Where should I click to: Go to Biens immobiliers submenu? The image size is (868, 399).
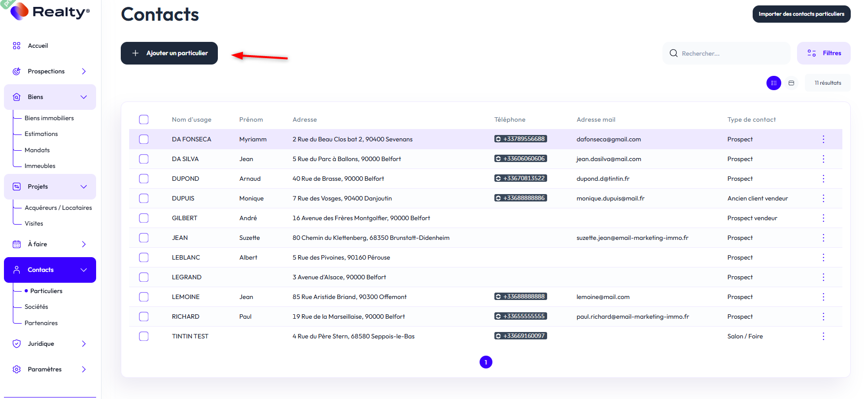pyautogui.click(x=49, y=118)
